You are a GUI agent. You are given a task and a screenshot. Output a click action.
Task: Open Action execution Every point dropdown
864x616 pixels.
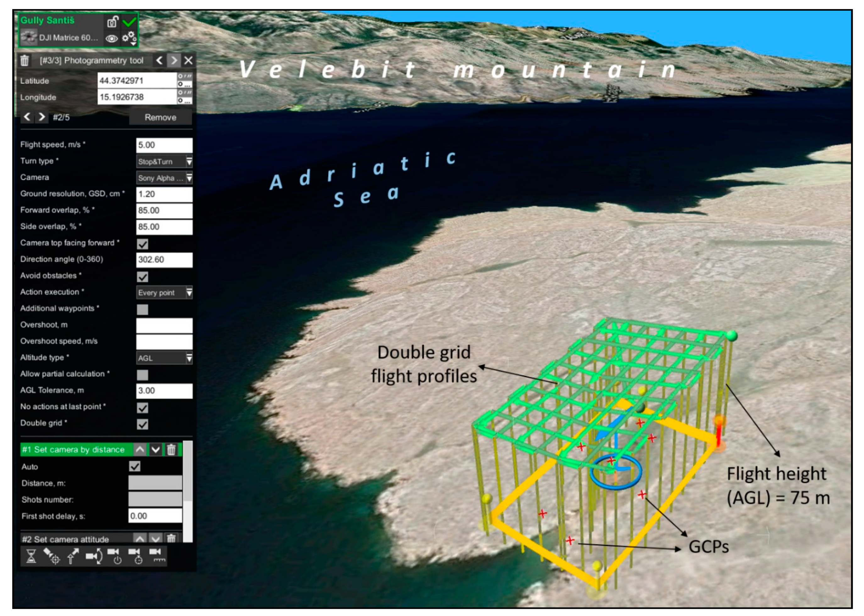164,293
